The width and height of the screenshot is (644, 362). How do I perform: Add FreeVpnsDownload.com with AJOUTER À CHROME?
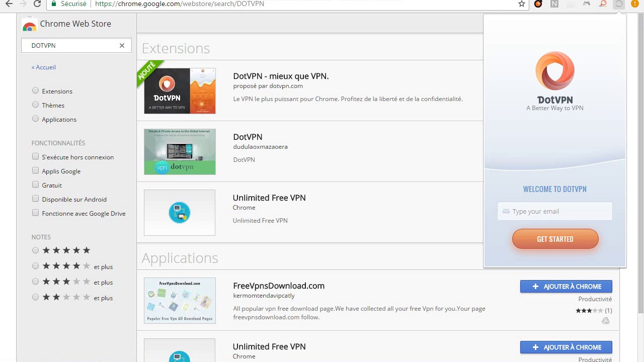pos(566,287)
